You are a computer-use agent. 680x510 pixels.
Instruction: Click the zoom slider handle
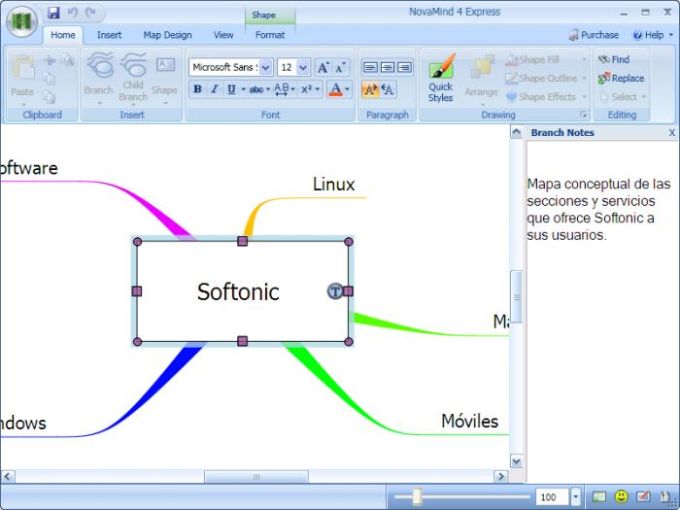click(x=417, y=497)
